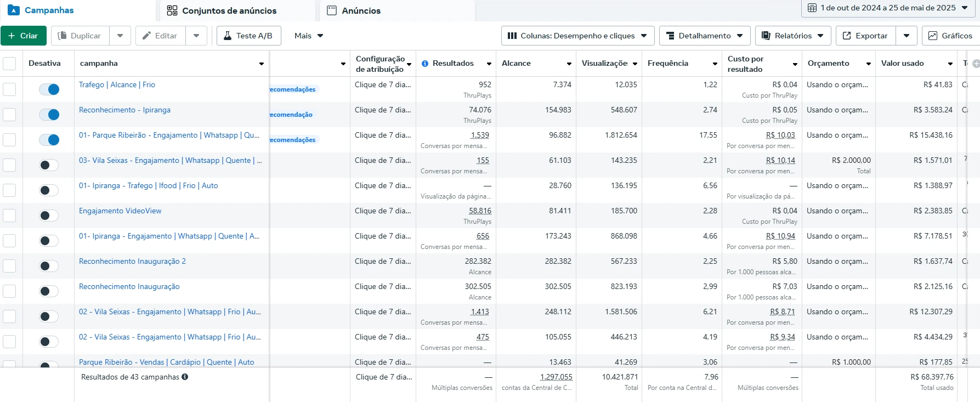Image resolution: width=980 pixels, height=402 pixels.
Task: Select all campaigns with header checkbox
Action: 9,64
